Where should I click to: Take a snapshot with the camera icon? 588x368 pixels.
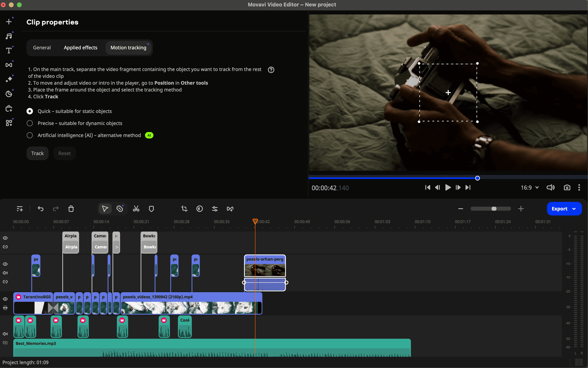pyautogui.click(x=567, y=187)
